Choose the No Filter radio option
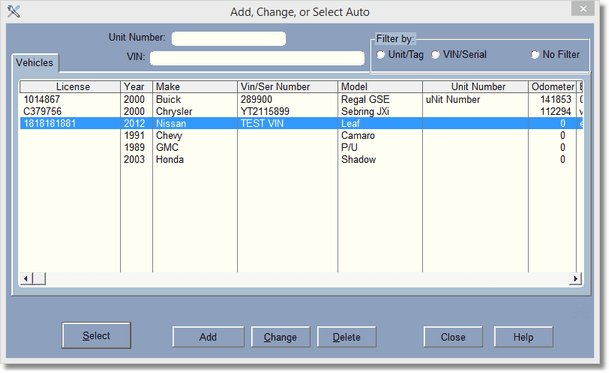Screen dimensions: 609x373 click(535, 55)
